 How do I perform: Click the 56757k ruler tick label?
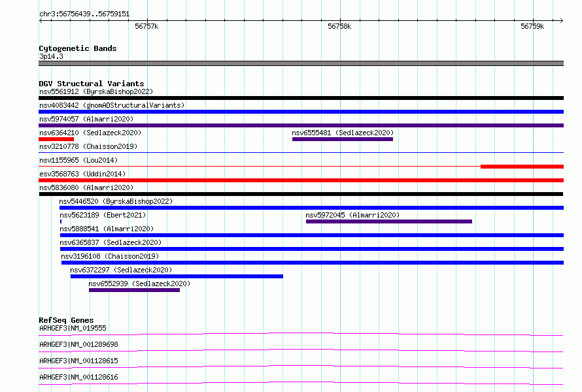point(146,26)
